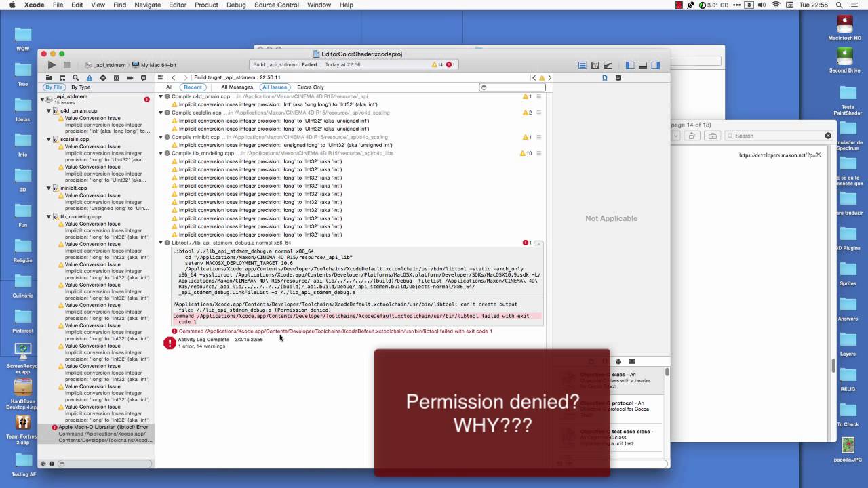Viewport: 868px width, 488px height.
Task: Run the build with the Play button
Action: [x=52, y=65]
